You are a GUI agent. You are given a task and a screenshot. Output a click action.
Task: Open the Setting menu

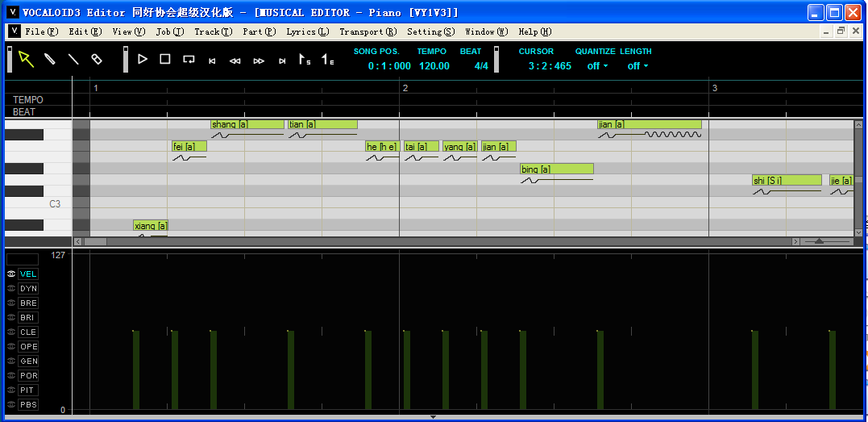click(x=430, y=31)
